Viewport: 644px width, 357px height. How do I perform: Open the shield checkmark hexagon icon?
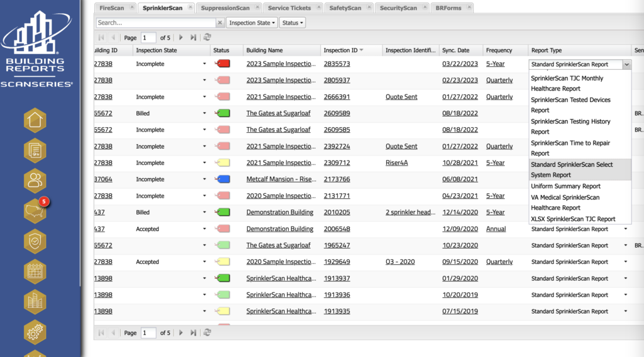click(x=35, y=241)
